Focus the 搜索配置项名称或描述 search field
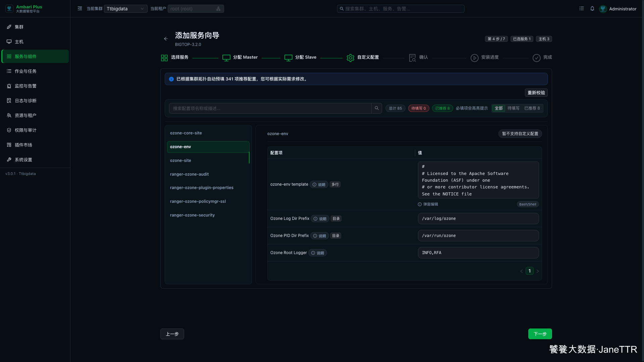This screenshot has width=644, height=362. (x=270, y=108)
